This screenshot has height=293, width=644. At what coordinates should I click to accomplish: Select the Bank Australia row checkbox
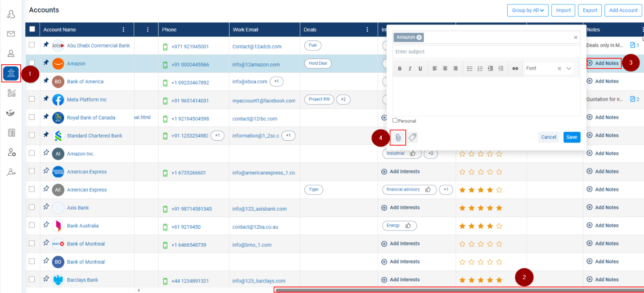(x=32, y=225)
